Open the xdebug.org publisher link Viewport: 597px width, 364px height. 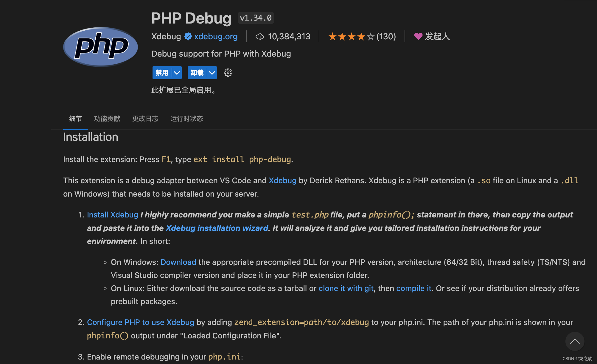click(216, 36)
